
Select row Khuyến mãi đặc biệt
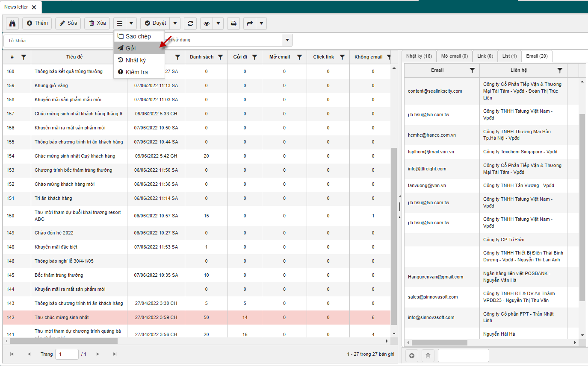(197, 247)
